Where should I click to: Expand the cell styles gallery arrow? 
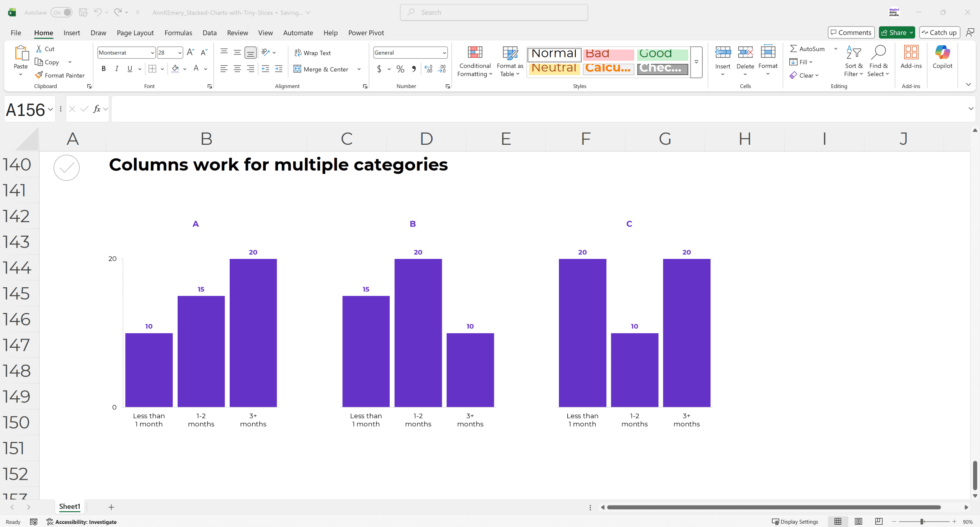696,62
